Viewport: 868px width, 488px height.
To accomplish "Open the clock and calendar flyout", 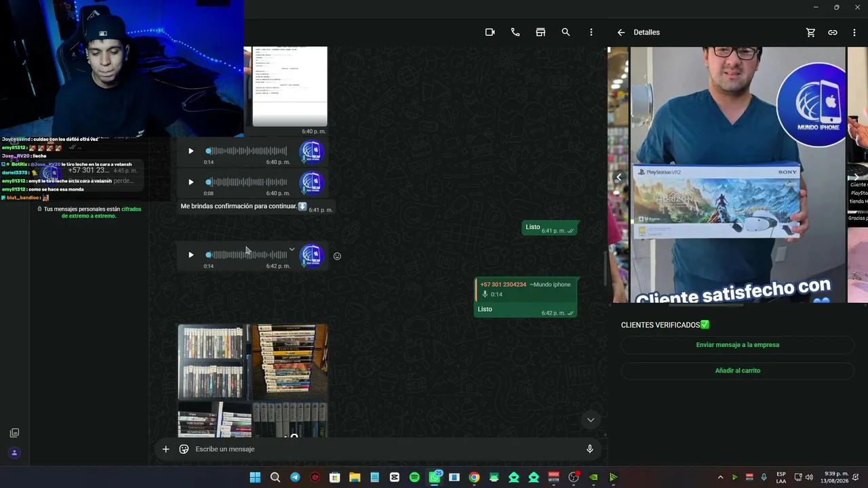I will pyautogui.click(x=836, y=478).
